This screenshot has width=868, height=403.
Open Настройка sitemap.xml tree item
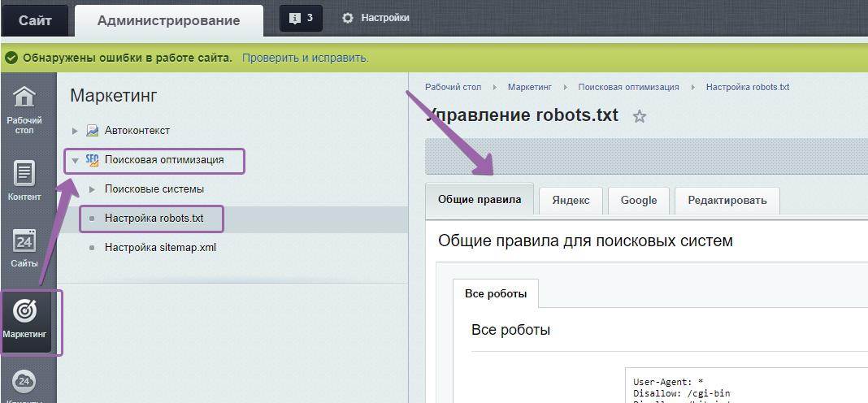click(161, 248)
